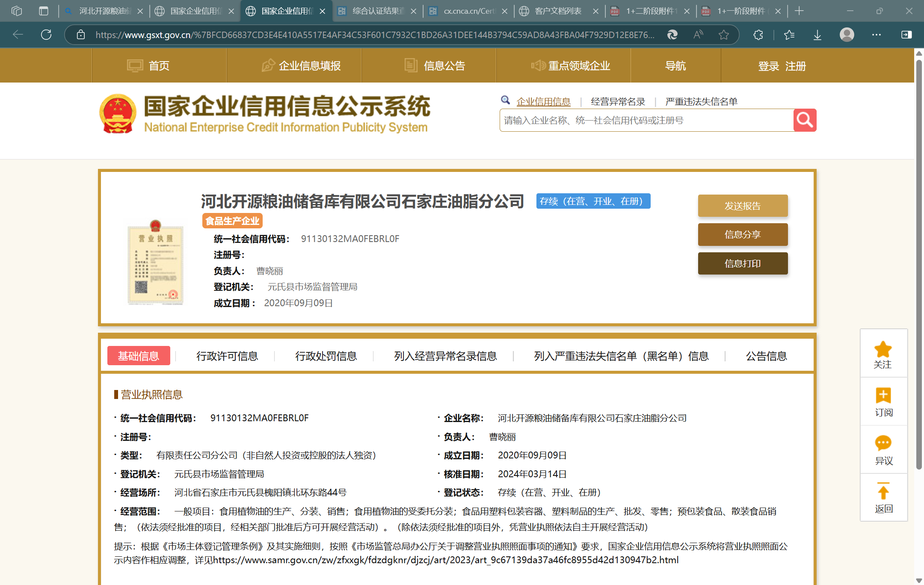Viewport: 924px width, 585px height.
Task: Click the 订阅 bookmark icon
Action: tap(883, 396)
